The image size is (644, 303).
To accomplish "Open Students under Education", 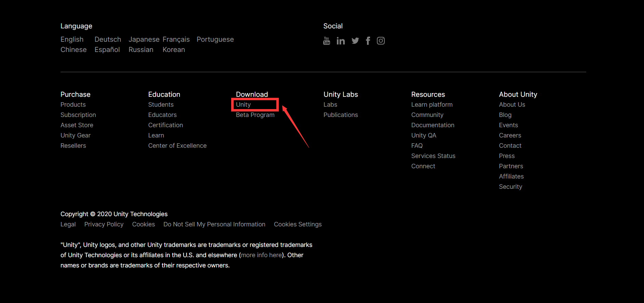I will pyautogui.click(x=161, y=105).
